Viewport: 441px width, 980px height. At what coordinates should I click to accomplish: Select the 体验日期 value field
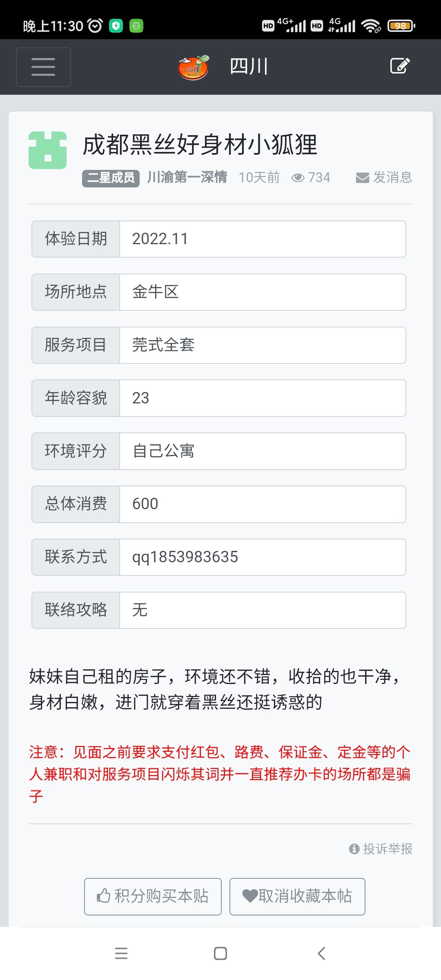tap(262, 239)
